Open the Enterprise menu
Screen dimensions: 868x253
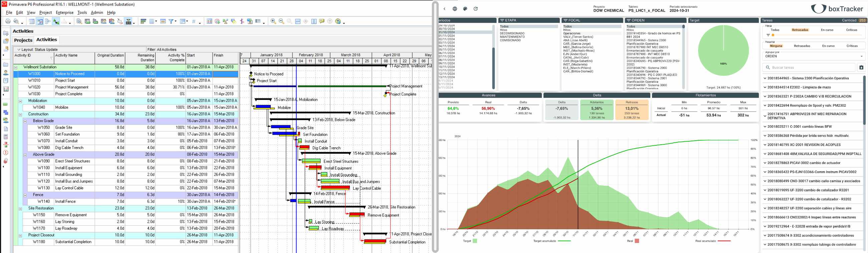click(65, 12)
